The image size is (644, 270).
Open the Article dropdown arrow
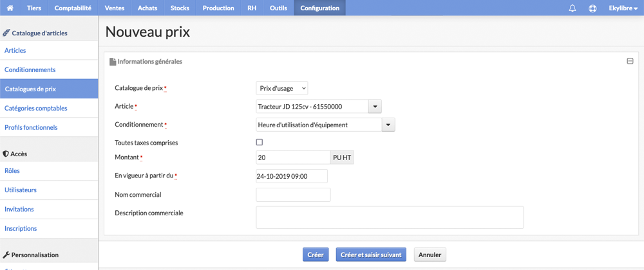pyautogui.click(x=375, y=107)
